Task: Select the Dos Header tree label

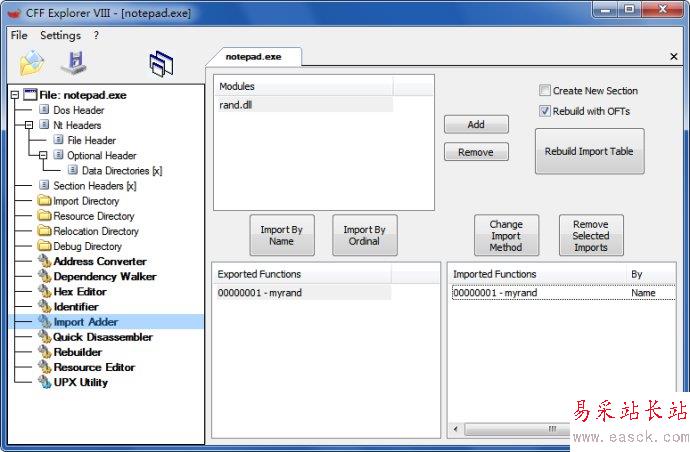Action: pos(79,110)
